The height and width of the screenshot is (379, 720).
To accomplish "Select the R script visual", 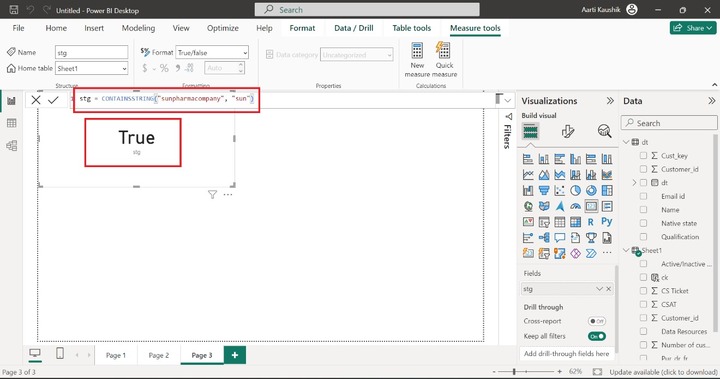I will pyautogui.click(x=591, y=222).
